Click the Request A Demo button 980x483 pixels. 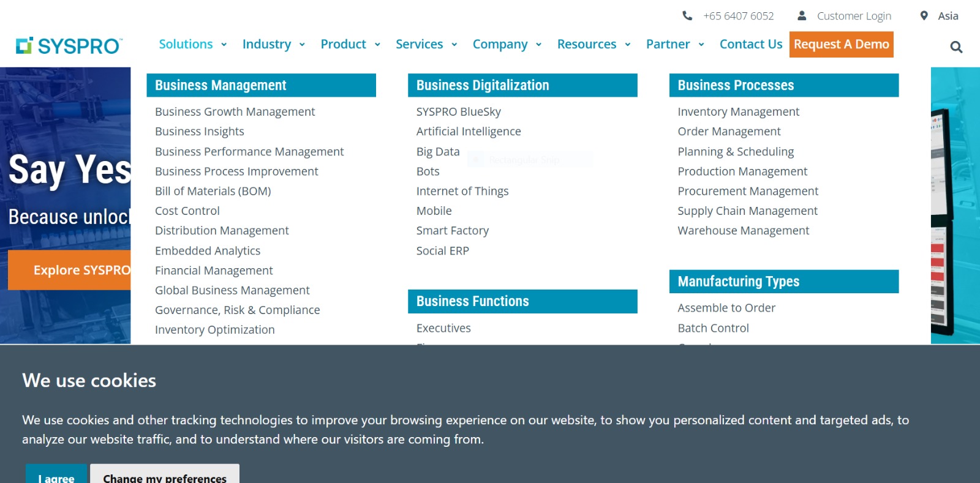[842, 44]
